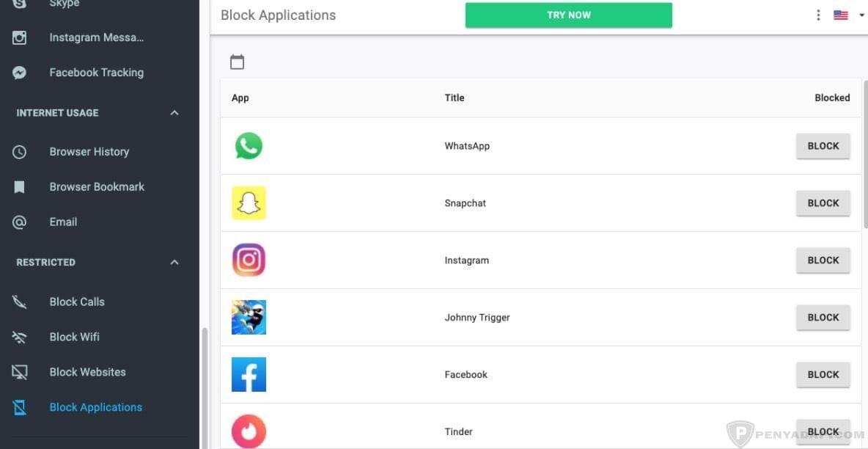Image resolution: width=868 pixels, height=449 pixels.
Task: Collapse the INTERNET USAGE section
Action: (x=174, y=112)
